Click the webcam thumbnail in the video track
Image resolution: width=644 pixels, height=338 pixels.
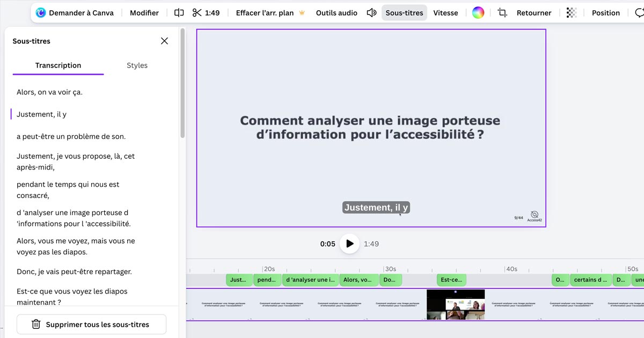tap(456, 305)
